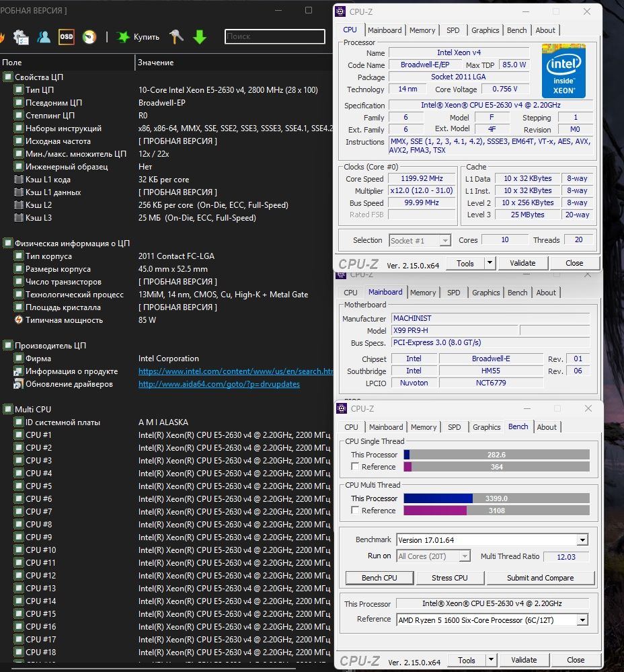
Task: Click the icon beside Свойства ЦП
Action: point(7,77)
